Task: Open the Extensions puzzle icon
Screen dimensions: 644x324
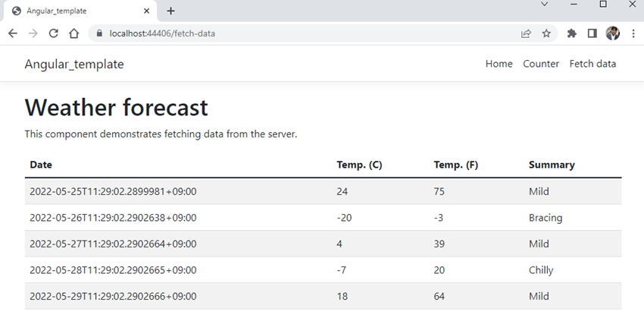Action: pyautogui.click(x=572, y=33)
